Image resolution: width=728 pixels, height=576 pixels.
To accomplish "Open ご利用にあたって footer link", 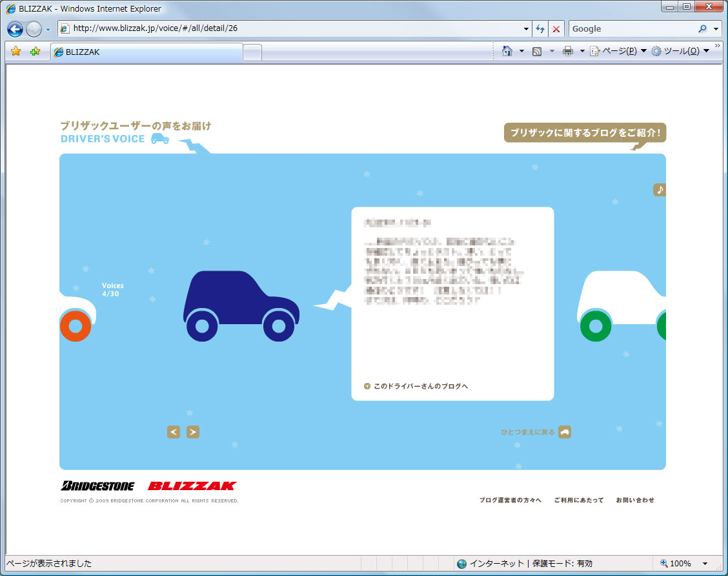I will (579, 500).
